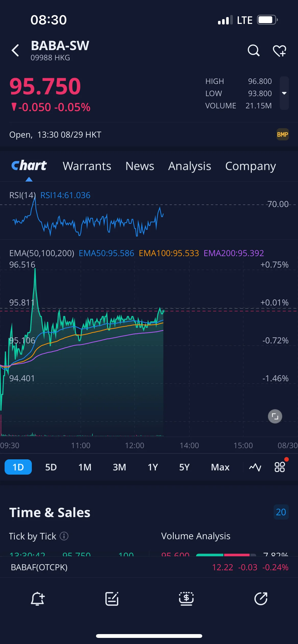Open the BABAF(OTCPK) related quote row
The width and height of the screenshot is (298, 644).
coord(149,567)
